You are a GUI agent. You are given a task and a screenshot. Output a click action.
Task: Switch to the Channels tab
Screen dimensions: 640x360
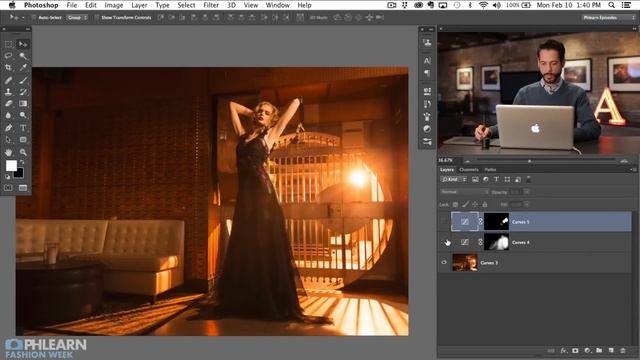pyautogui.click(x=469, y=169)
